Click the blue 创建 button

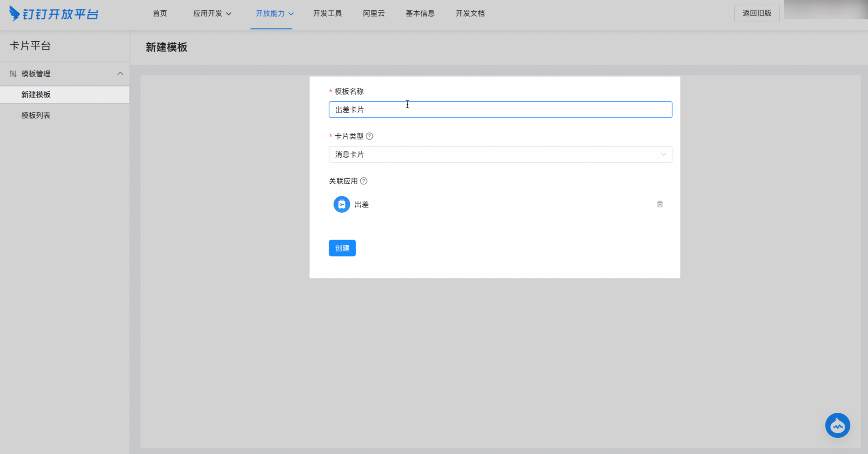tap(342, 248)
